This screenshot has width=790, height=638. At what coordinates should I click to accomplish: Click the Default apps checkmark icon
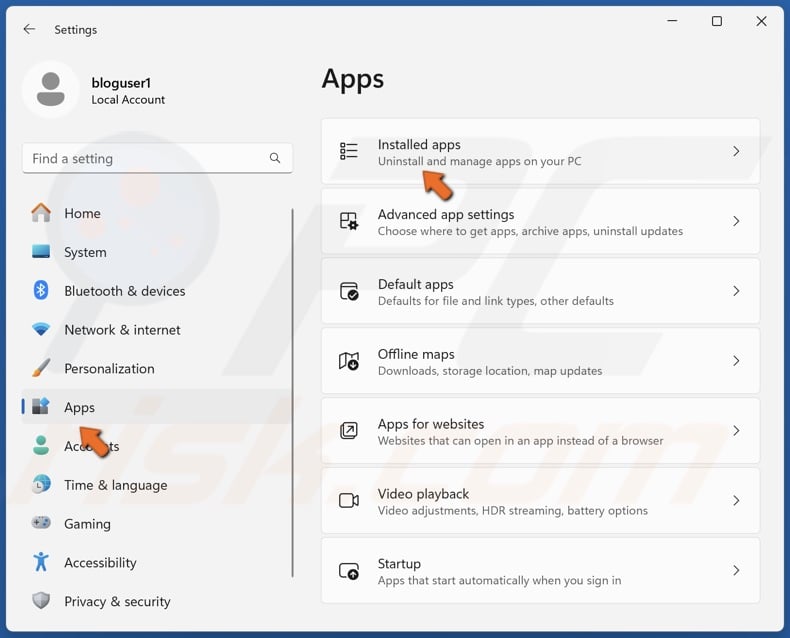tap(349, 291)
